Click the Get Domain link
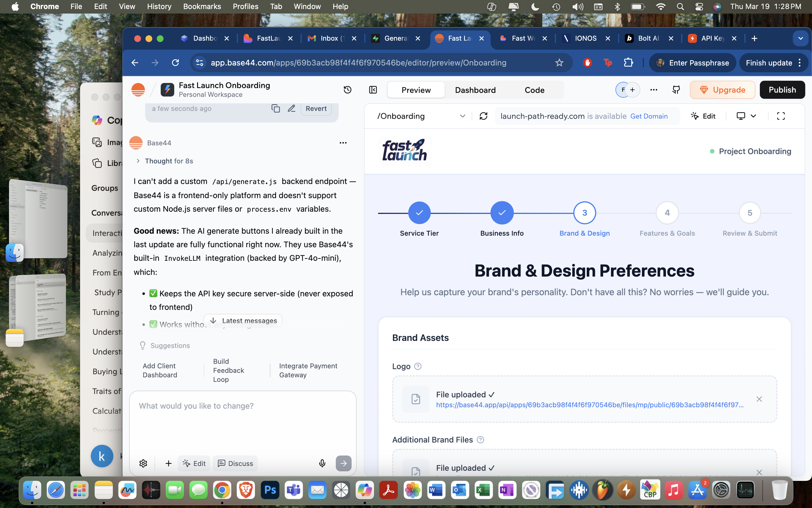 (x=649, y=116)
